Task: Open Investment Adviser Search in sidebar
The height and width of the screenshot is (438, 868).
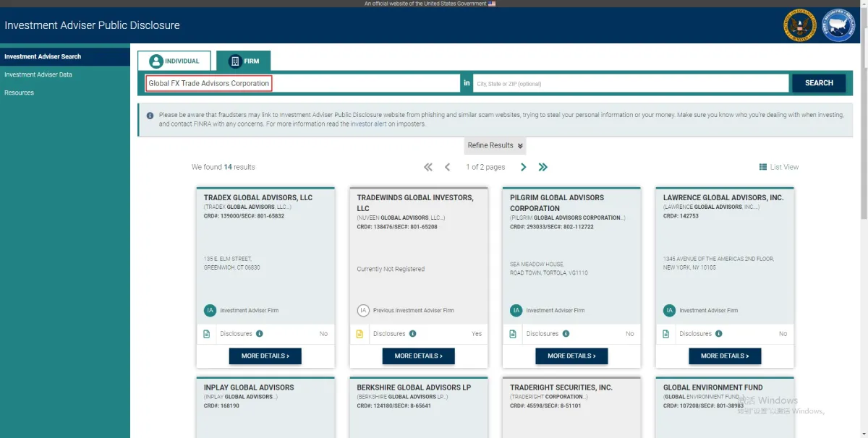Action: coord(65,56)
